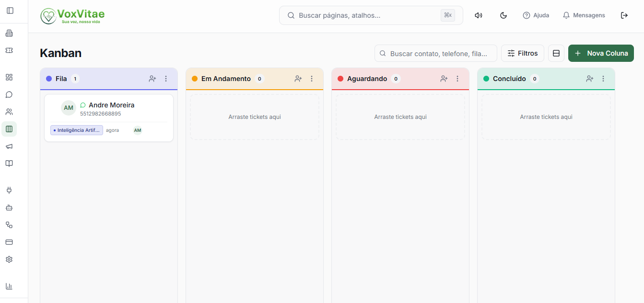Click the red Aguardando color dot
Screen dimensions: 644x303
tap(340, 79)
